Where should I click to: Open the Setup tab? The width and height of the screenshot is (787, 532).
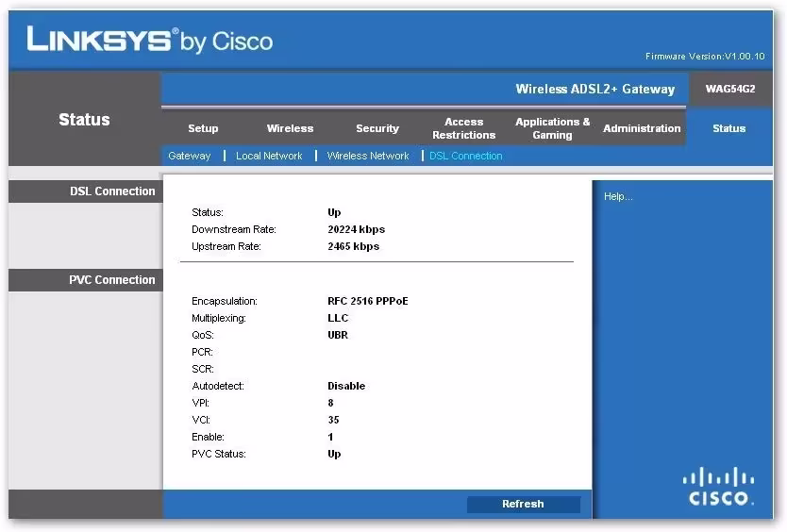click(x=203, y=128)
